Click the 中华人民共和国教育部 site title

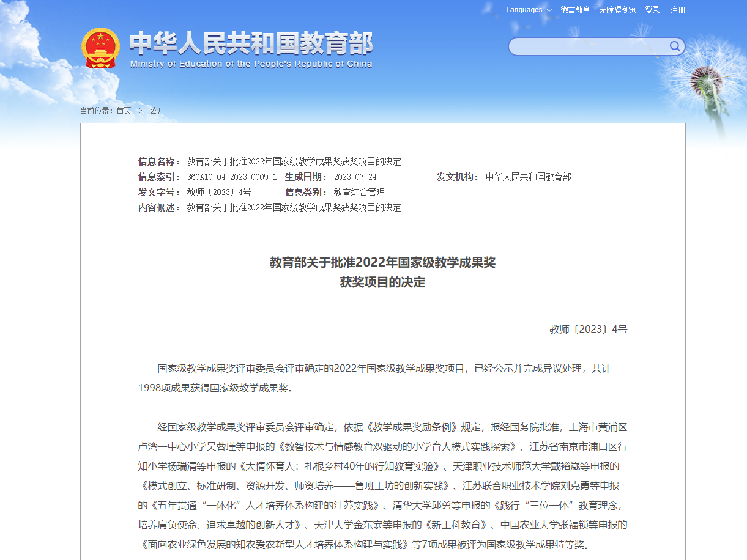[x=251, y=43]
